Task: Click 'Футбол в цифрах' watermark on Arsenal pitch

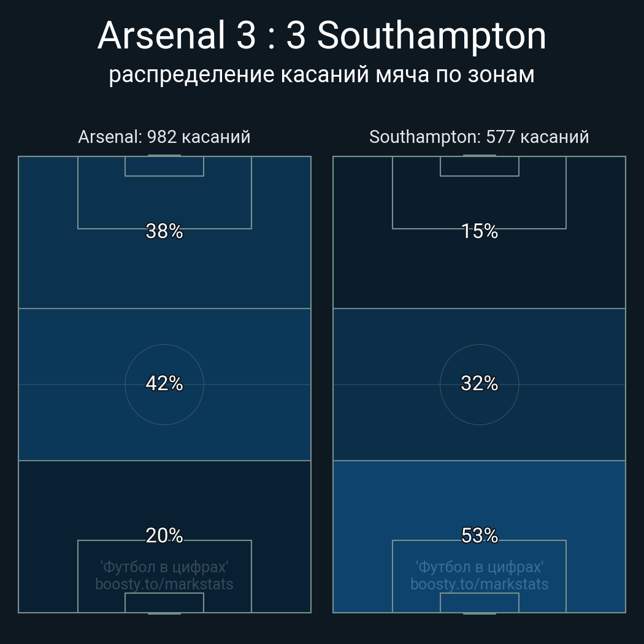Action: 164,567
